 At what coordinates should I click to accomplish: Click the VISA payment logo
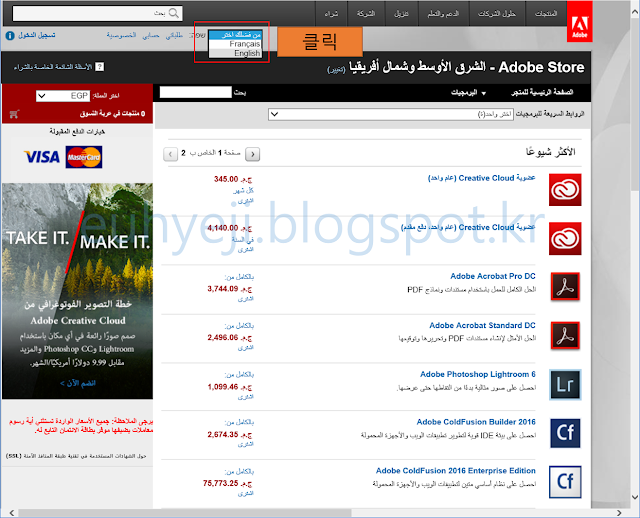42,157
